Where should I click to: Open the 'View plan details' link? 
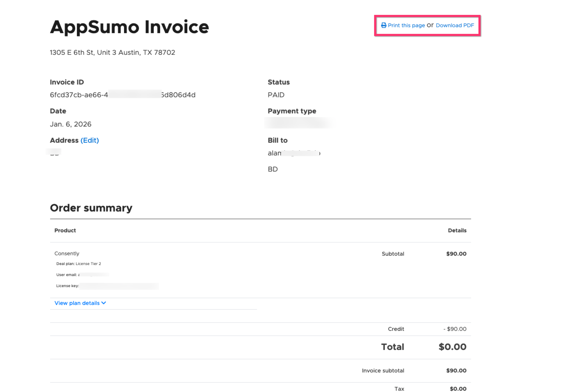[77, 303]
